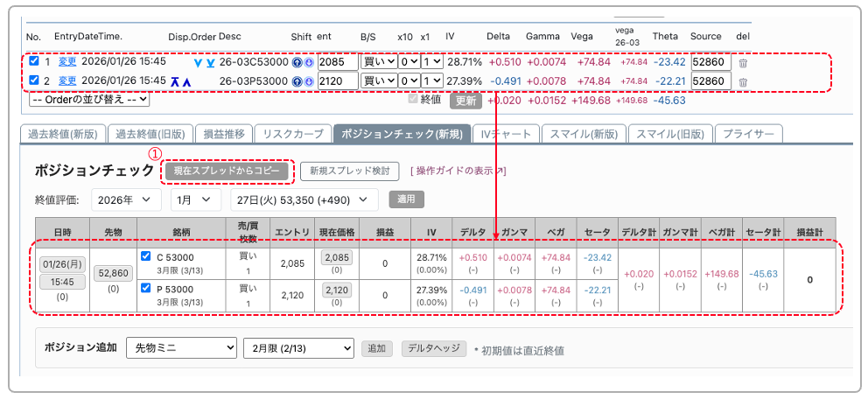Click the 2,085 current price button

coord(337,257)
